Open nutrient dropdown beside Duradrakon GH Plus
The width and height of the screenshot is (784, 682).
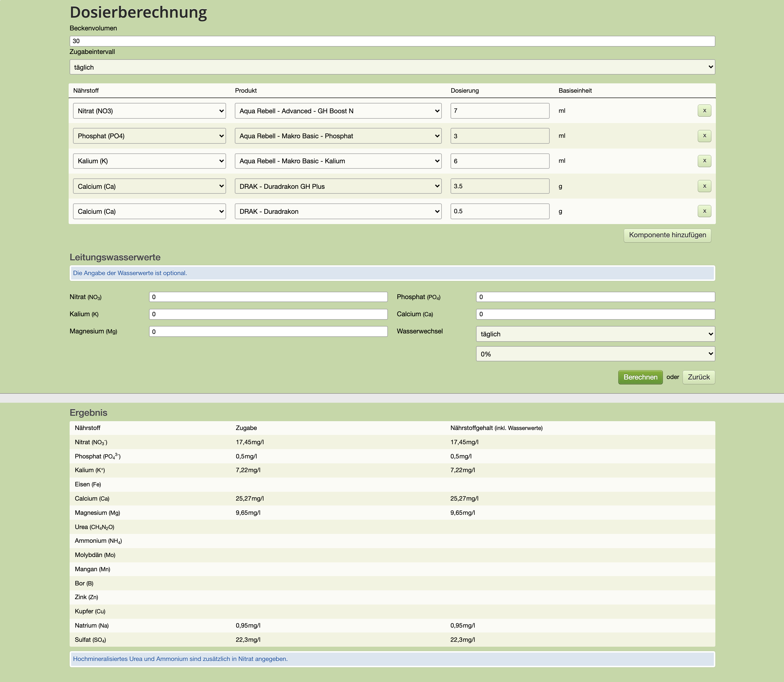(149, 186)
